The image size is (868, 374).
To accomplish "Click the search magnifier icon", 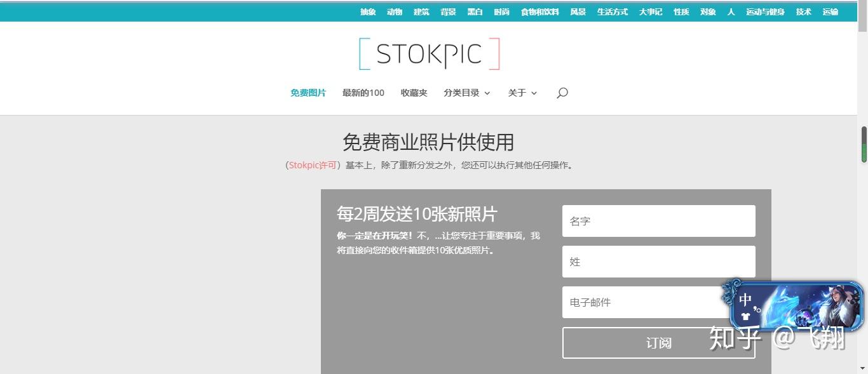I will tap(562, 93).
